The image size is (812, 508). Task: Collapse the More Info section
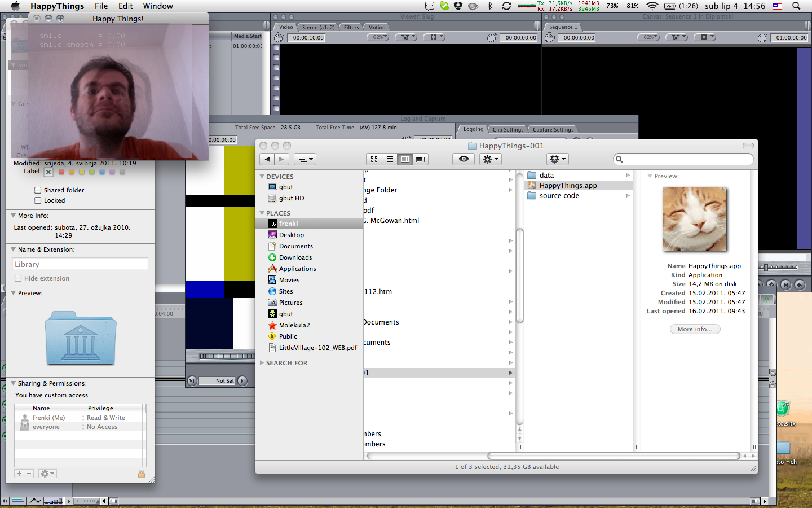pyautogui.click(x=13, y=216)
